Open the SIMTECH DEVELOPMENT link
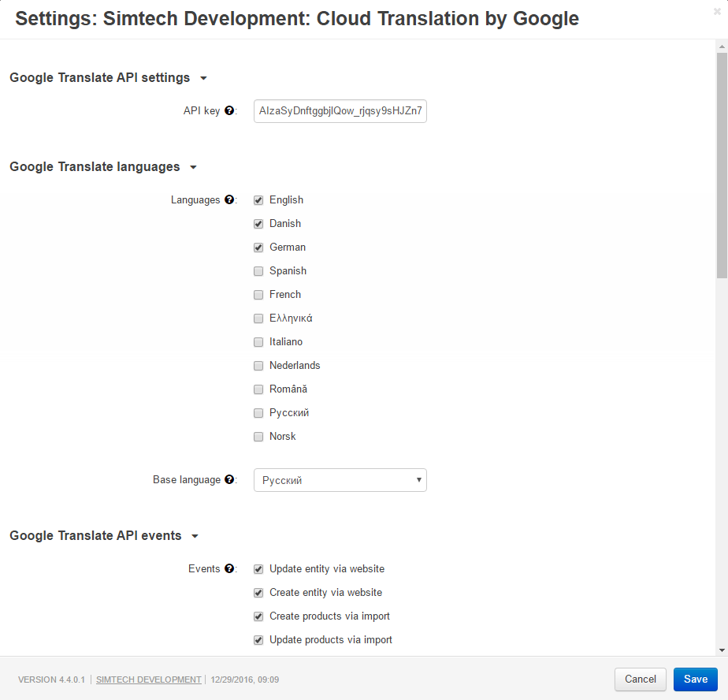This screenshot has width=728, height=700. pos(149,680)
